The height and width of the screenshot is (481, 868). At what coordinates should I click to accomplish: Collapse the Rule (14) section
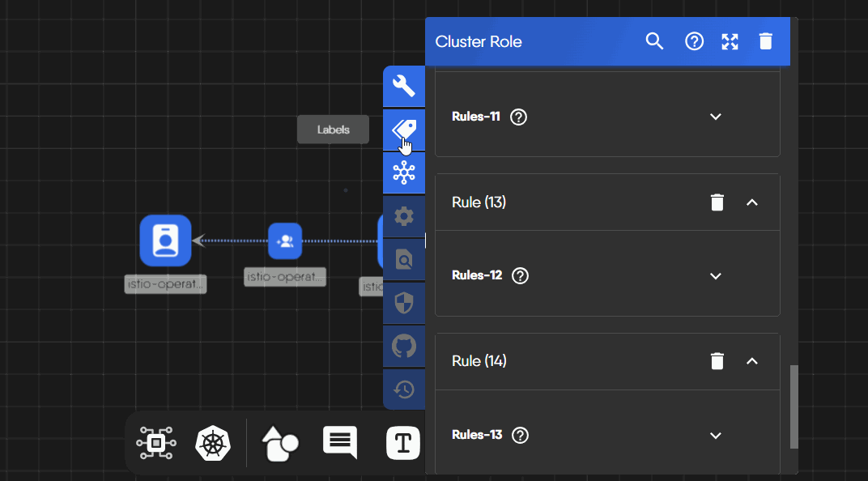click(751, 361)
